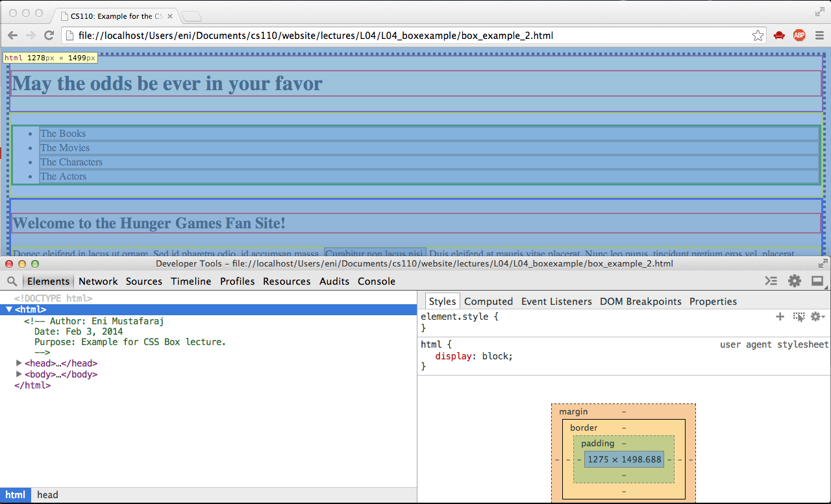
Task: Open Event Listeners sidebar tab
Action: [x=556, y=301]
